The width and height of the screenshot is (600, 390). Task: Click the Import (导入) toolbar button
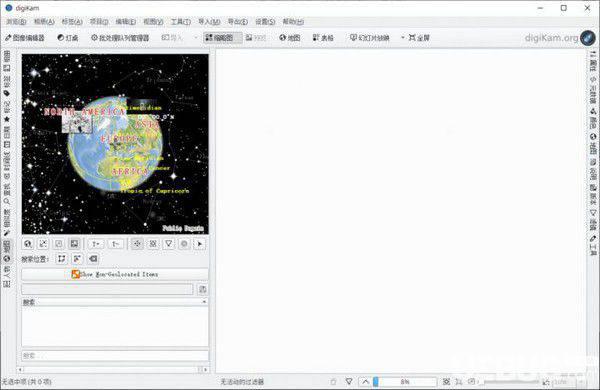(172, 38)
